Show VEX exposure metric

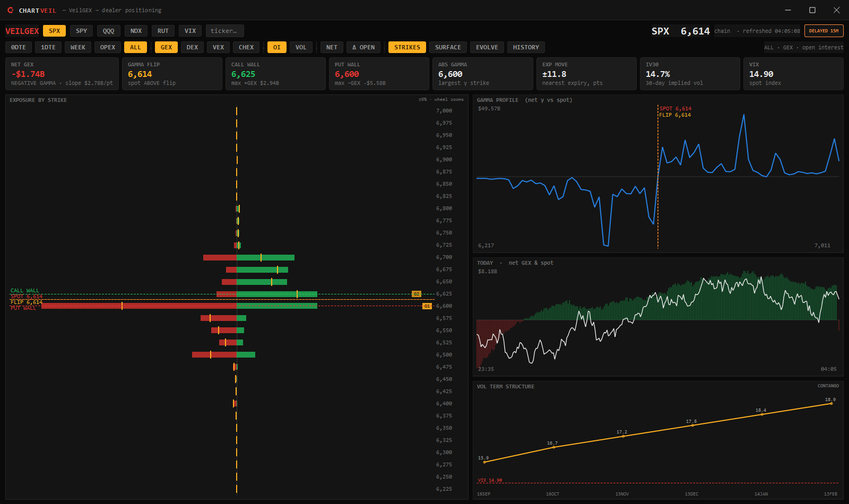218,47
